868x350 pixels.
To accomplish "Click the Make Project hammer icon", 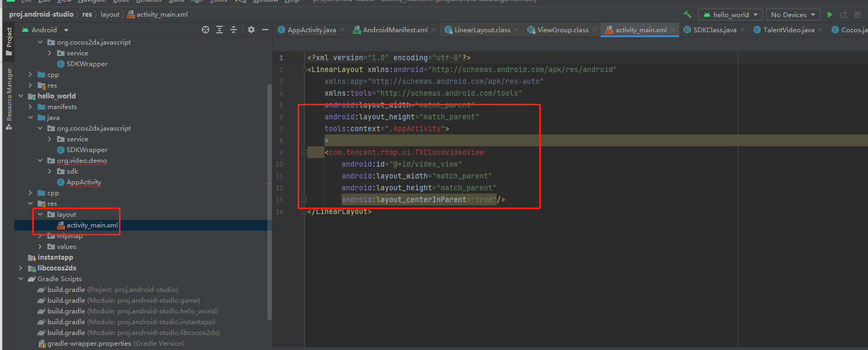I will [687, 15].
